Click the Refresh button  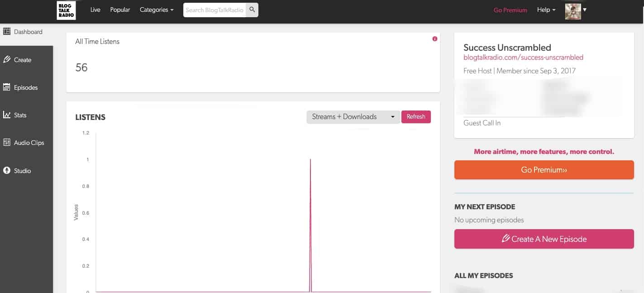(x=416, y=117)
